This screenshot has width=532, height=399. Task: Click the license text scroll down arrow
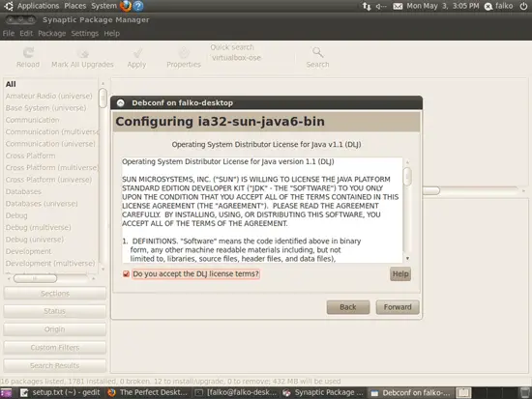point(407,259)
